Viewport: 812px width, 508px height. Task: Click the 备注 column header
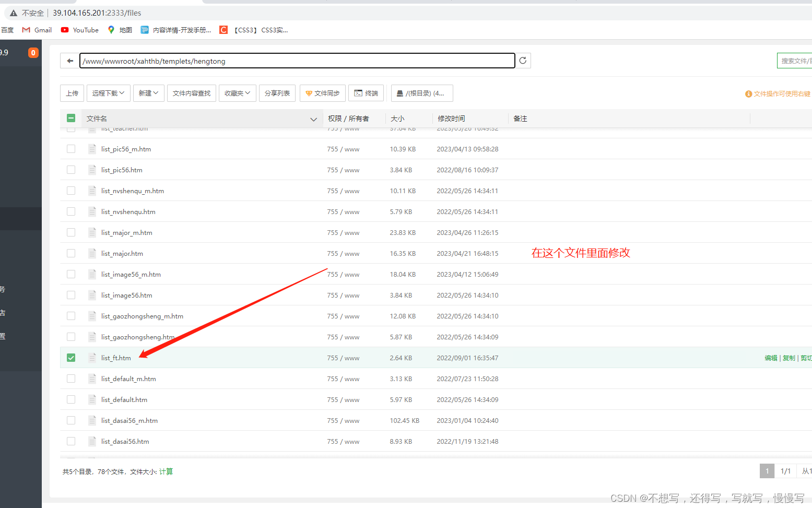click(520, 119)
